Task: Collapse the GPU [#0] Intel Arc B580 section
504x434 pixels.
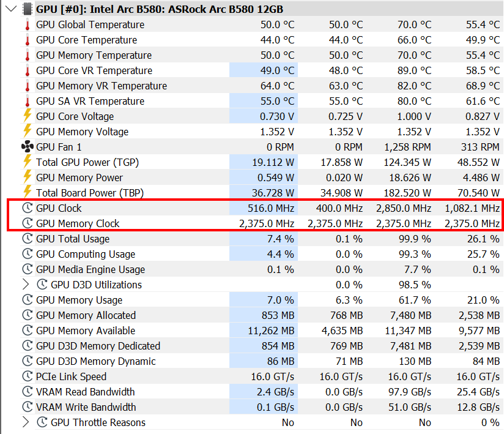Action: pos(11,9)
